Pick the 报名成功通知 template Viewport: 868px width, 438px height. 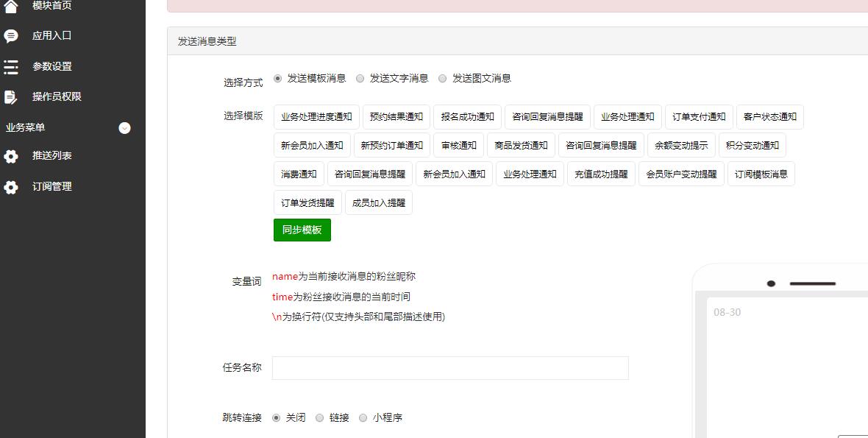coord(468,117)
